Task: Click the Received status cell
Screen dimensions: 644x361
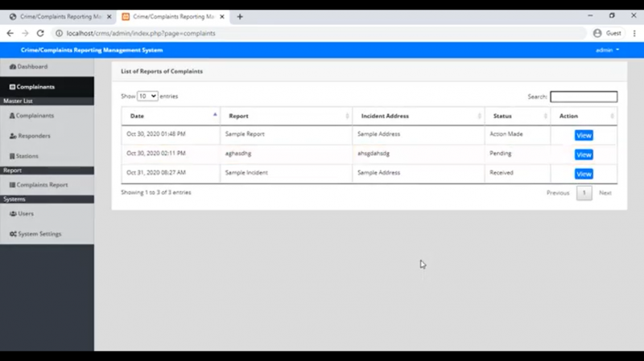Action: coord(518,174)
